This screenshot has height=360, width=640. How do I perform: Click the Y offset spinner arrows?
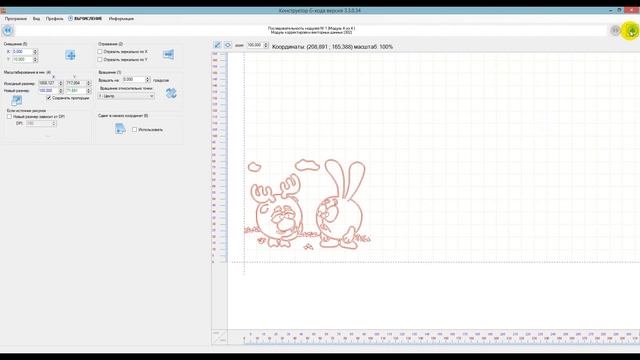tap(35, 60)
